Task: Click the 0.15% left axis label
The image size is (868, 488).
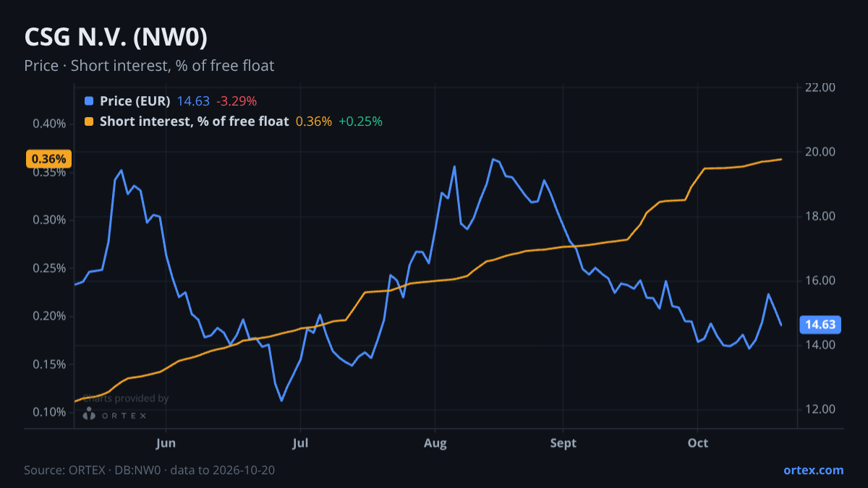Action: (49, 364)
